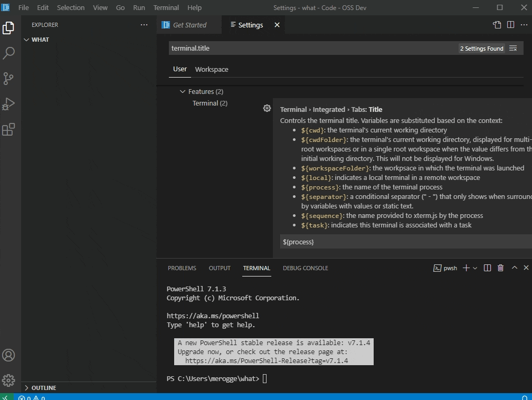Kill the pwsh terminal with the trash icon
The image size is (532, 400).
[500, 268]
